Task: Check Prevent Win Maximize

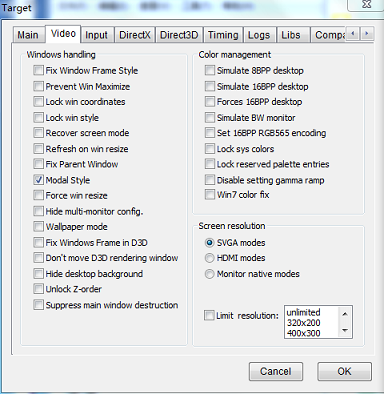Action: 38,86
